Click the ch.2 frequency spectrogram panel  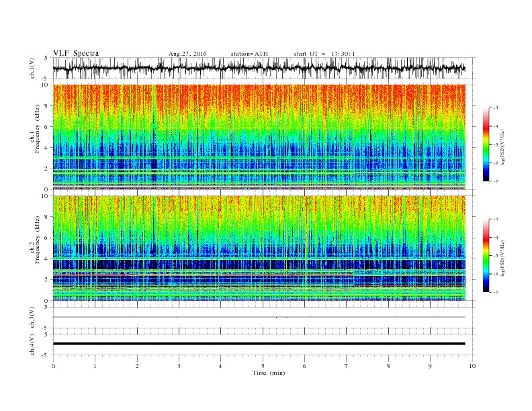(x=259, y=248)
